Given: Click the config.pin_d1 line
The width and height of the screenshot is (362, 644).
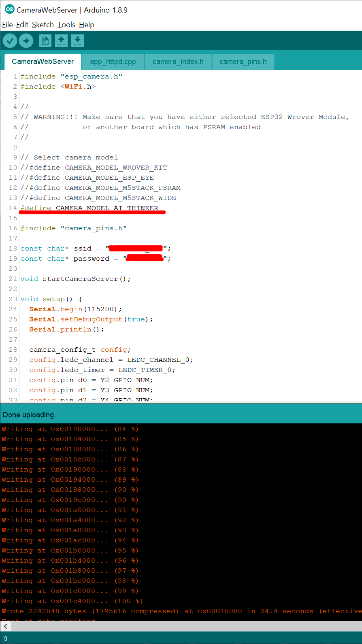Looking at the screenshot, I should pyautogui.click(x=91, y=390).
